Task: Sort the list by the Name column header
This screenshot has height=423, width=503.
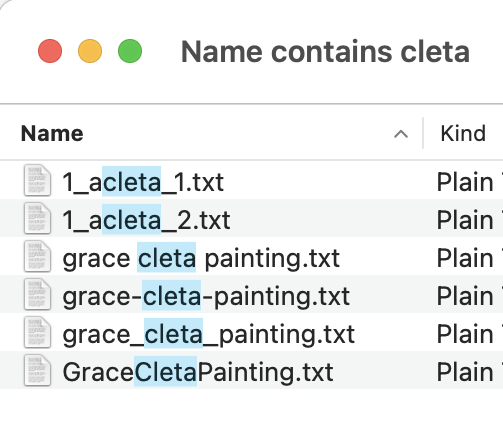Action: point(52,134)
